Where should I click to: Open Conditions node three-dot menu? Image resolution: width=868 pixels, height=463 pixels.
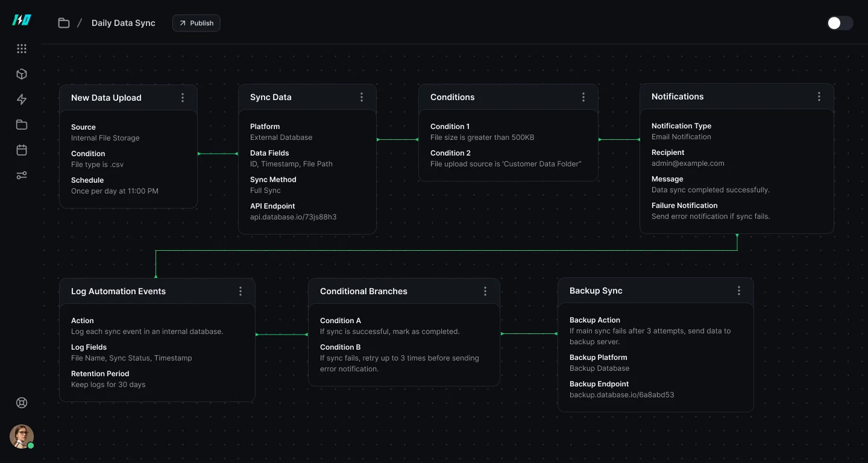point(583,97)
